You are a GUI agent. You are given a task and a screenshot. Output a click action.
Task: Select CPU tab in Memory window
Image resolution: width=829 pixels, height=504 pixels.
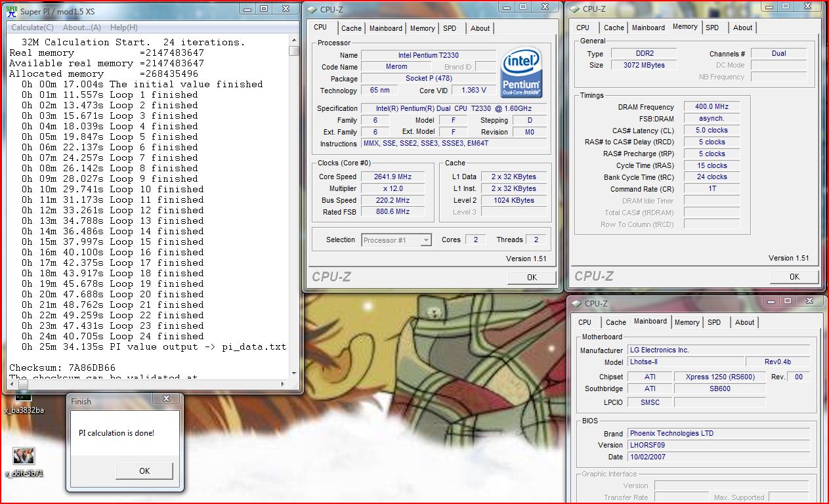tap(583, 28)
